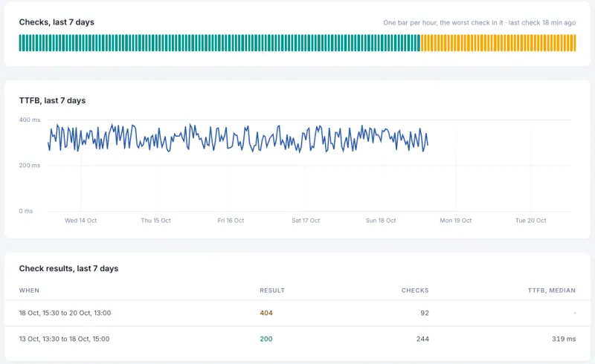Open the row 18 Oct, 15:30 to 20 Oct
This screenshot has height=364, width=595.
tap(297, 313)
